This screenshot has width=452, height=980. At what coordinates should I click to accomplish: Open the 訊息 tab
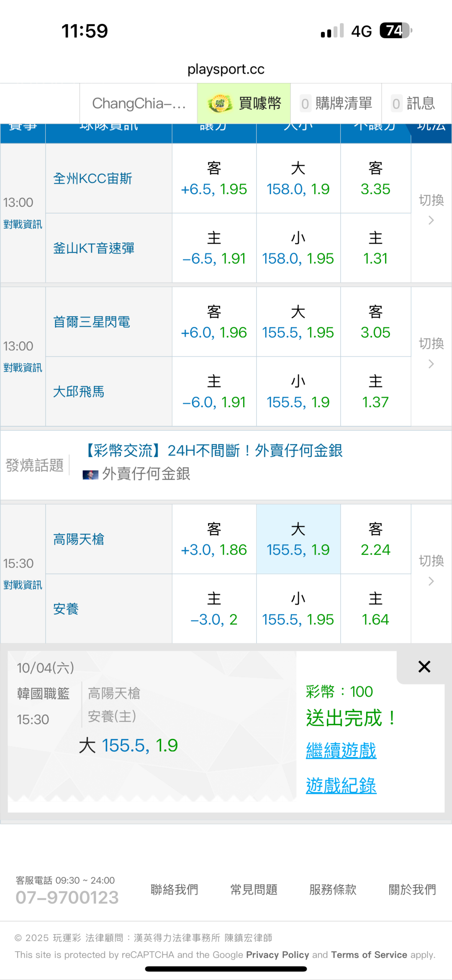tap(413, 103)
